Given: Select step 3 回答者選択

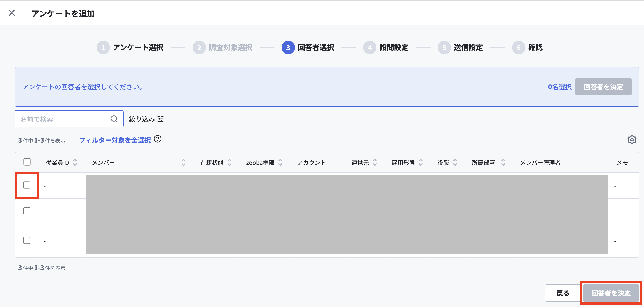Looking at the screenshot, I should (x=308, y=47).
